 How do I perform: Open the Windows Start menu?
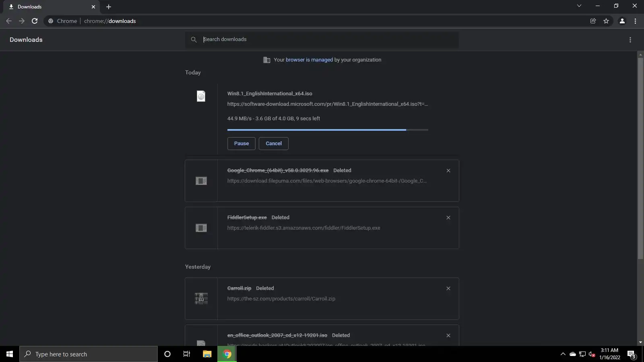(10, 354)
